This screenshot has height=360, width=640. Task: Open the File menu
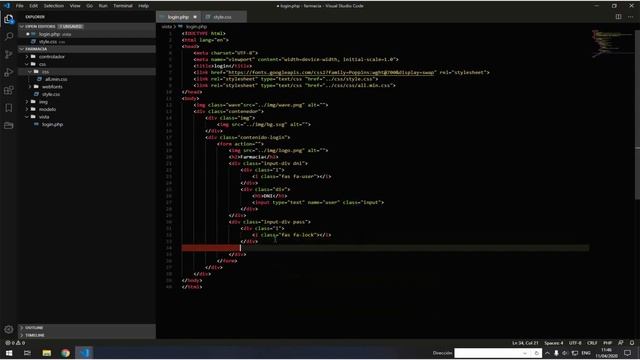(x=19, y=6)
